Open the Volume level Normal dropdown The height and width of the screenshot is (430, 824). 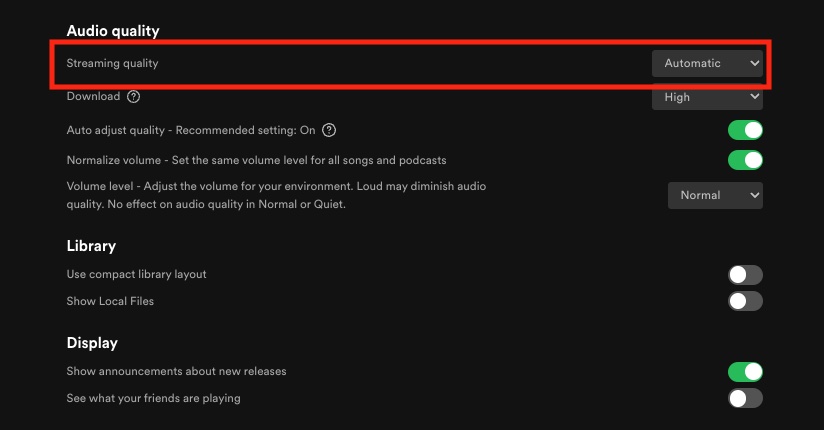(x=715, y=195)
